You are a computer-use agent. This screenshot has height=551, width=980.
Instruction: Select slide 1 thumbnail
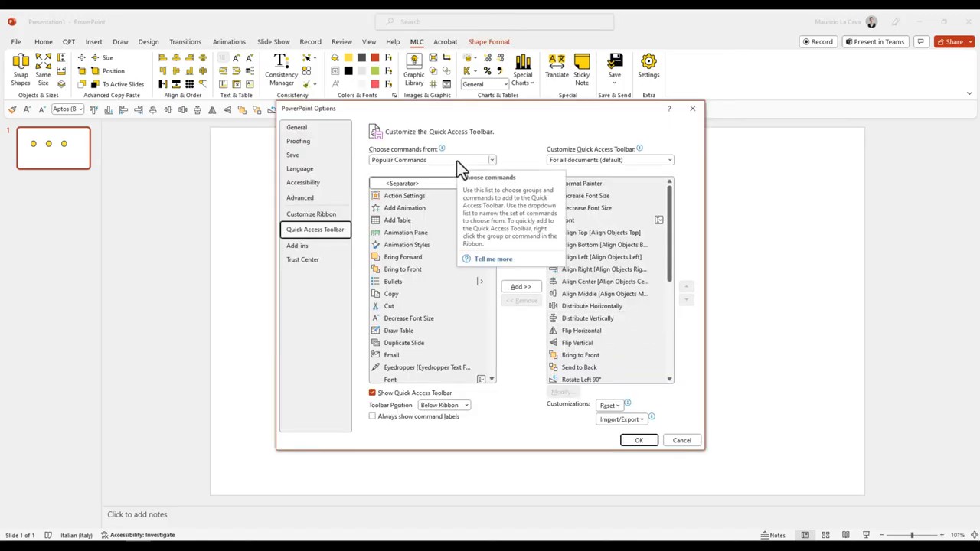(x=54, y=148)
